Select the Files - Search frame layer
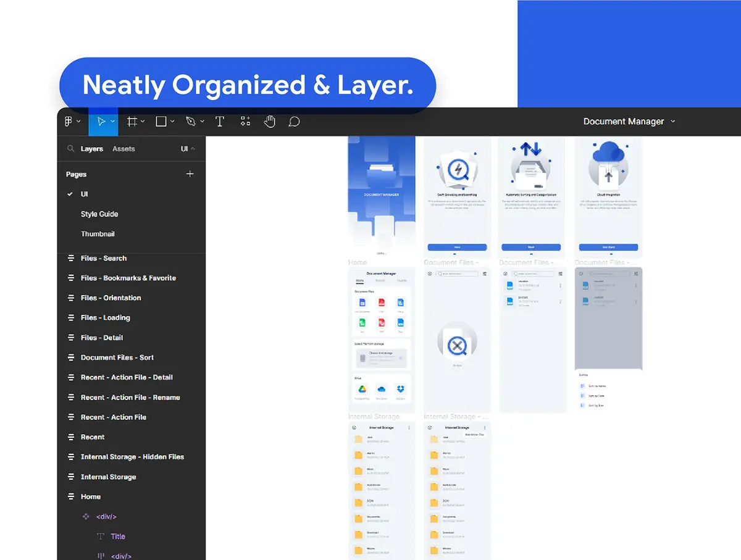The image size is (741, 560). pos(104,258)
